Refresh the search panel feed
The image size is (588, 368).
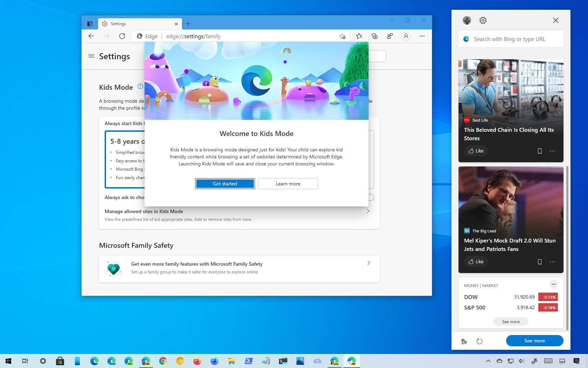tap(479, 341)
